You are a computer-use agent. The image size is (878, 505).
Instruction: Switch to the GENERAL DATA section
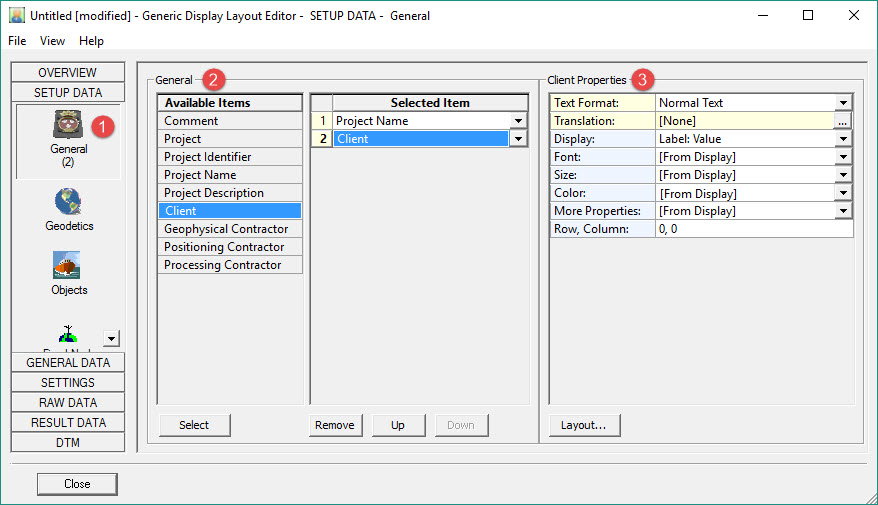[68, 362]
